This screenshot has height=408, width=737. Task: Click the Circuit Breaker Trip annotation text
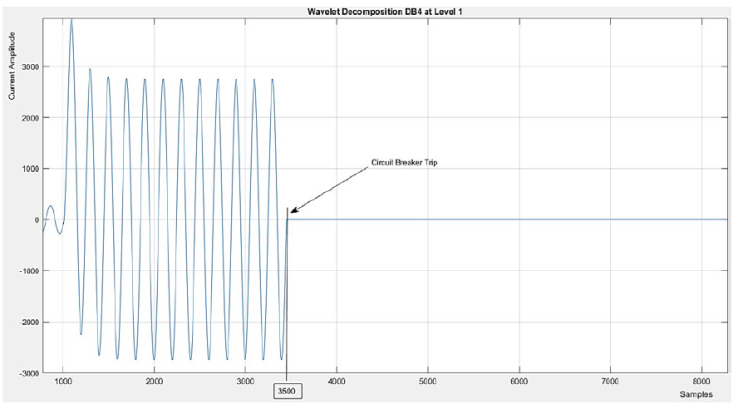[x=406, y=162]
